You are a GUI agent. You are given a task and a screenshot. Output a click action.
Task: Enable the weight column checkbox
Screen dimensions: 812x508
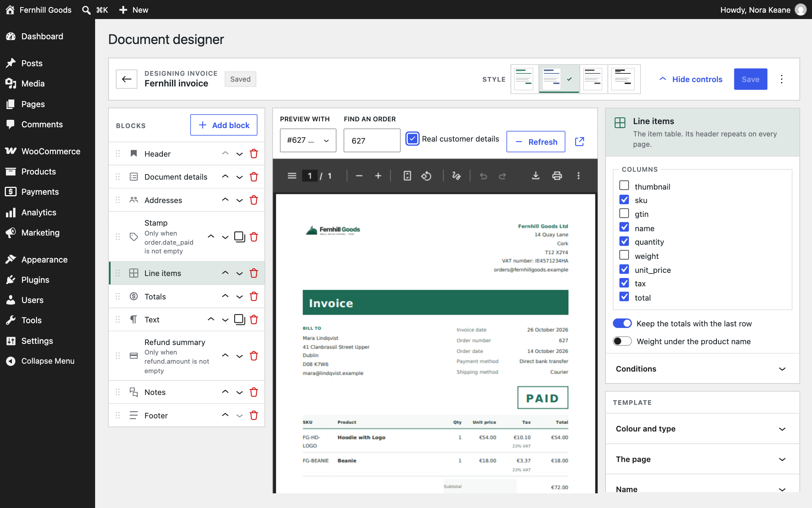(x=624, y=255)
